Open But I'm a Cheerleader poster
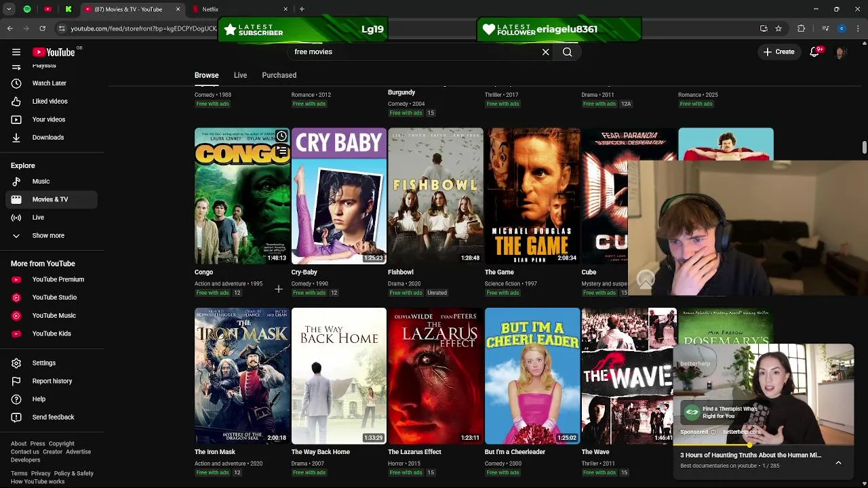Image resolution: width=868 pixels, height=488 pixels. point(532,376)
